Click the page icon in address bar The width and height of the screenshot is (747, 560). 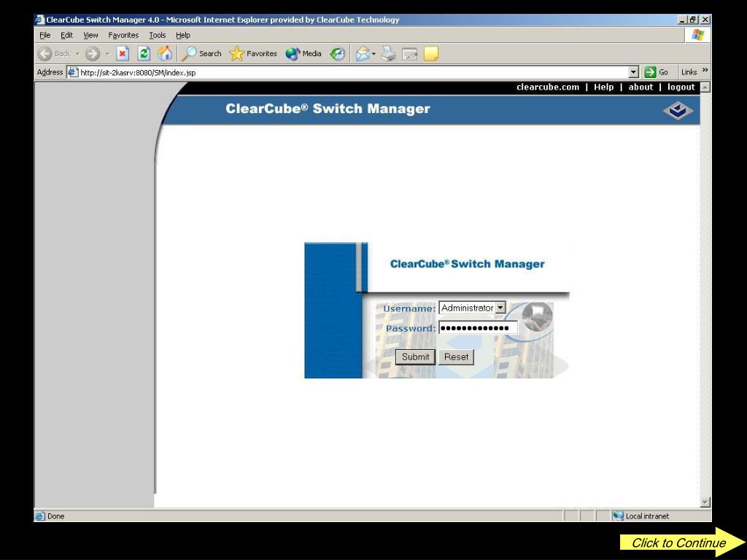tap(72, 72)
